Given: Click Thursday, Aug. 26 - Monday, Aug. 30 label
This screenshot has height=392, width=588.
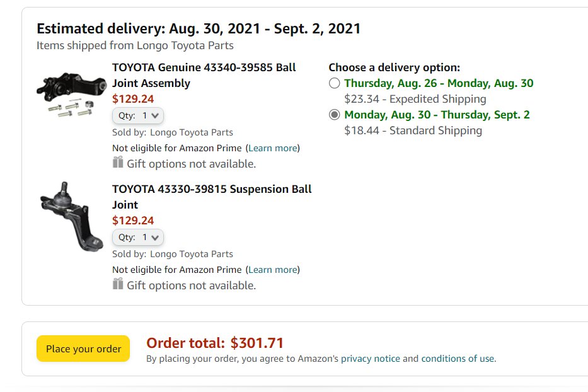Looking at the screenshot, I should pos(439,83).
